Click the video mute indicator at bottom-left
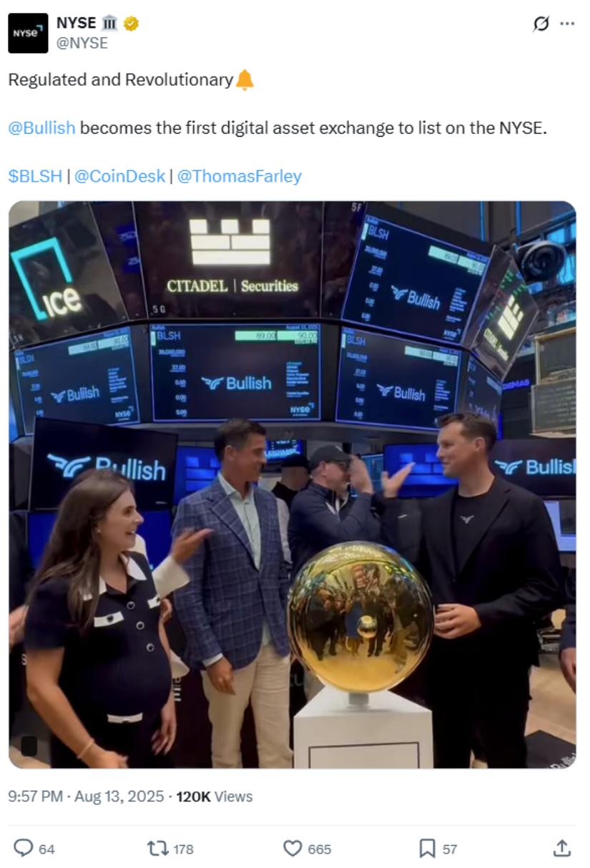 tap(29, 746)
